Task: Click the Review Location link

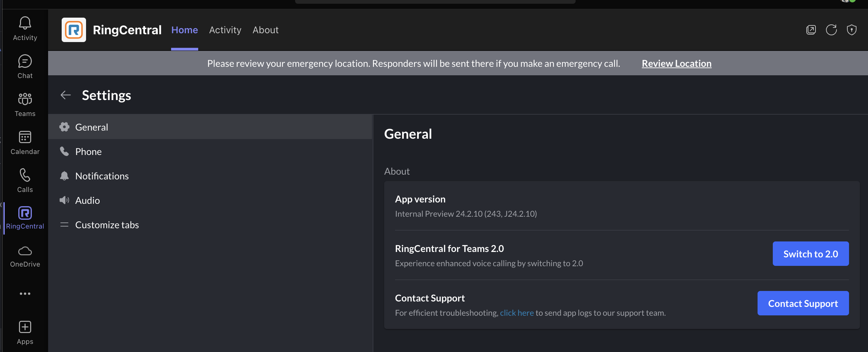Action: pyautogui.click(x=676, y=63)
